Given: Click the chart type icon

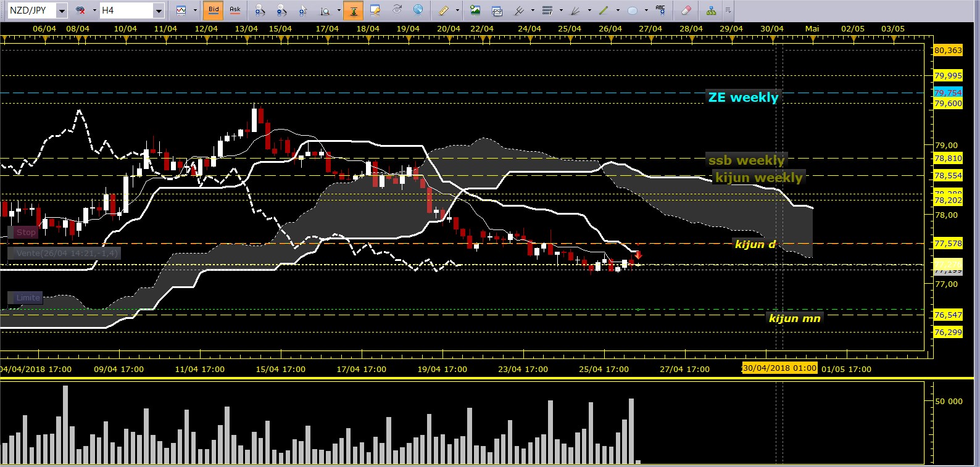Looking at the screenshot, I should (181, 10).
